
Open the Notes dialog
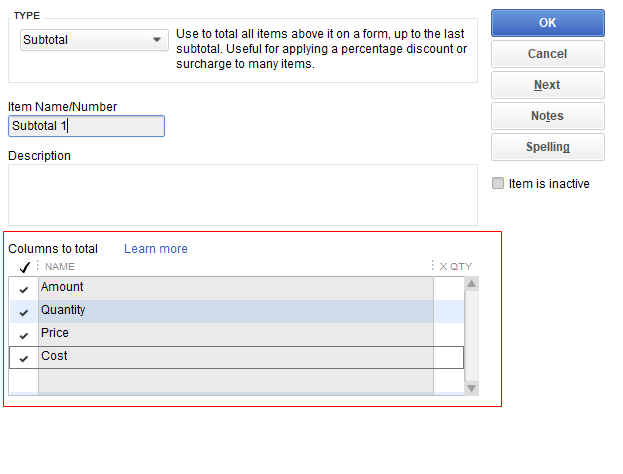547,116
